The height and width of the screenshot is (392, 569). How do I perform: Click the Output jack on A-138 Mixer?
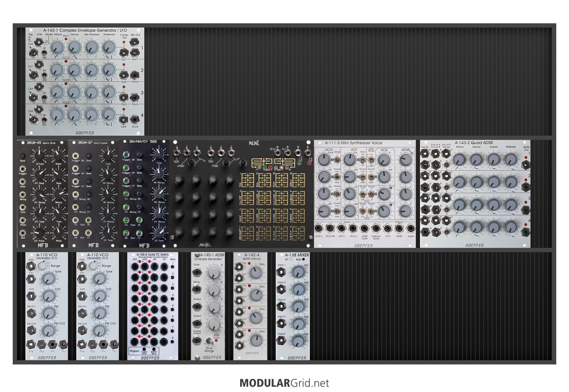point(281,341)
